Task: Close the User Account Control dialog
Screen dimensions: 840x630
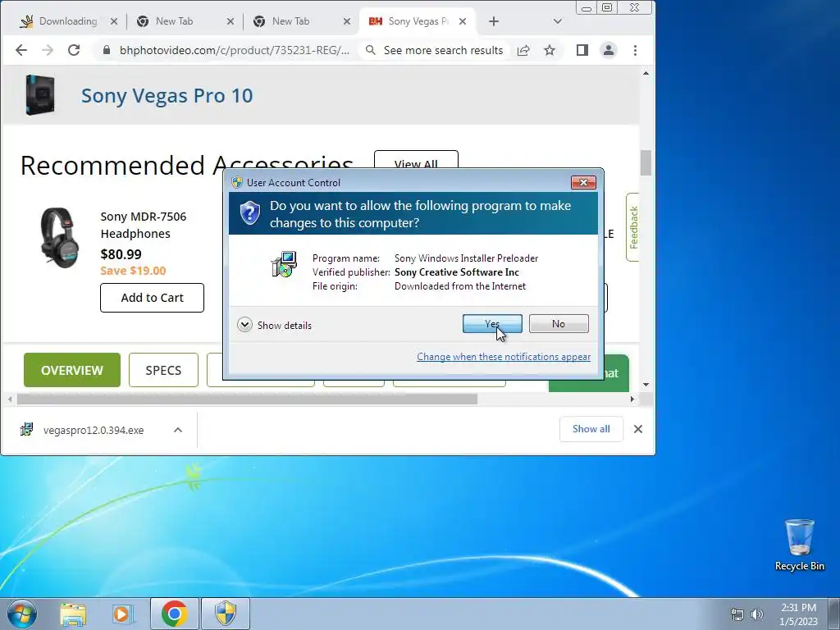Action: click(x=583, y=183)
